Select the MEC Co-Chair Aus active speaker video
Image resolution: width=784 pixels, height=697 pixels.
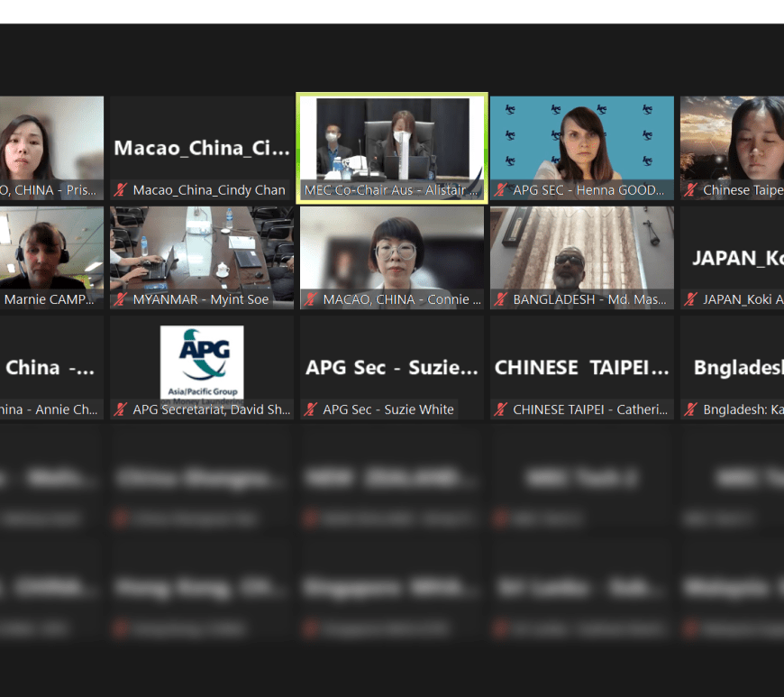(x=392, y=140)
